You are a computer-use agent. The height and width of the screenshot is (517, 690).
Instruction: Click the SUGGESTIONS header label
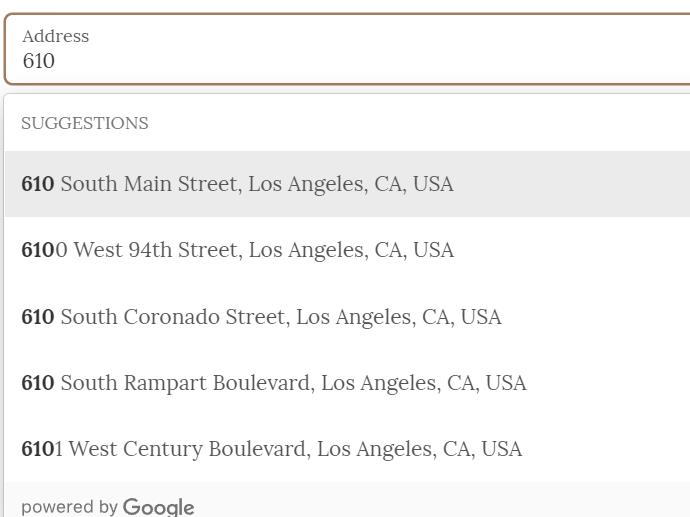pos(85,123)
